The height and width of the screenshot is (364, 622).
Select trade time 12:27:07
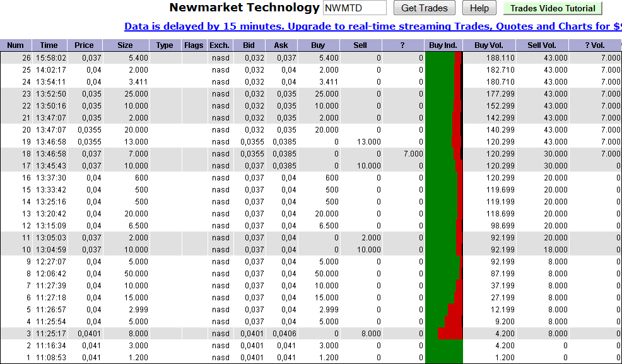point(50,262)
